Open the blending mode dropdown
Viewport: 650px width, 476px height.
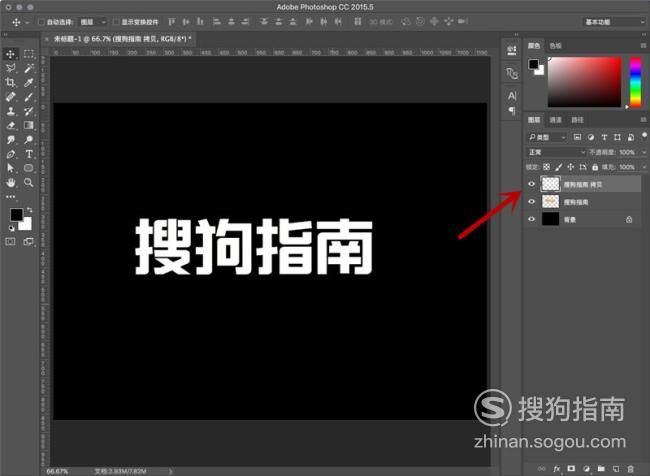point(556,152)
